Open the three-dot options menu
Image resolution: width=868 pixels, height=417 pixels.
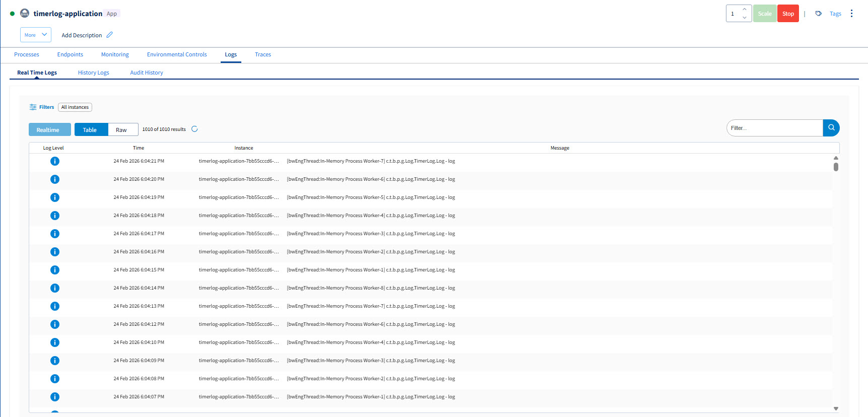(851, 14)
